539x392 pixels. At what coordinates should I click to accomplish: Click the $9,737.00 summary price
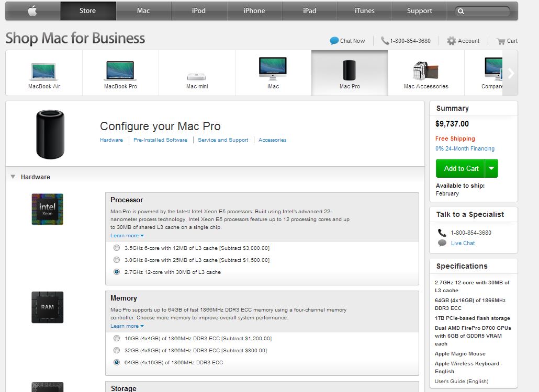pos(452,124)
